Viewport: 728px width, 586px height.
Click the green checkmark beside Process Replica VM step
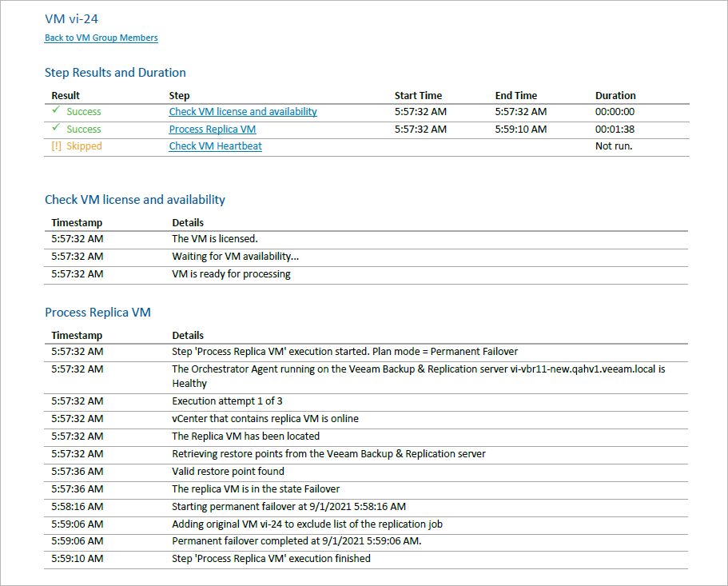56,128
